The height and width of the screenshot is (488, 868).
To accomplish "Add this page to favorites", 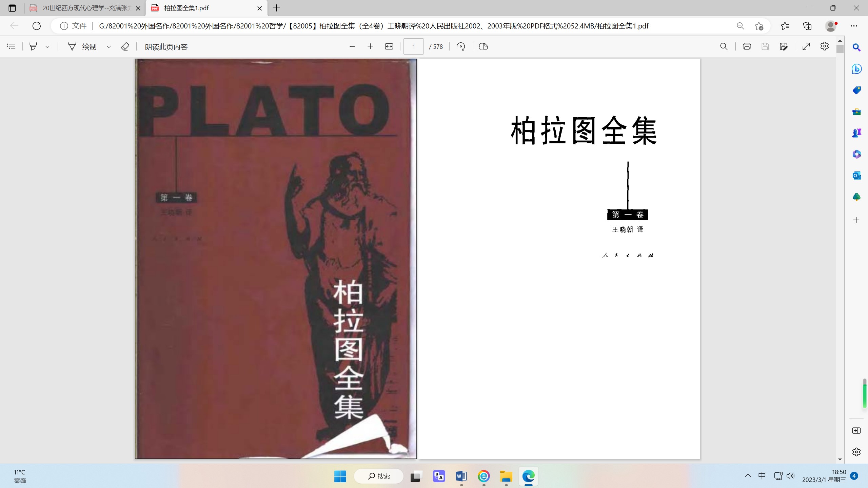I will pos(759,26).
